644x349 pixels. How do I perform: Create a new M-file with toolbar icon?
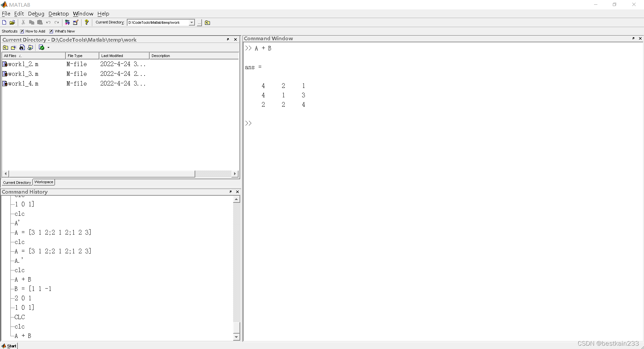4,22
